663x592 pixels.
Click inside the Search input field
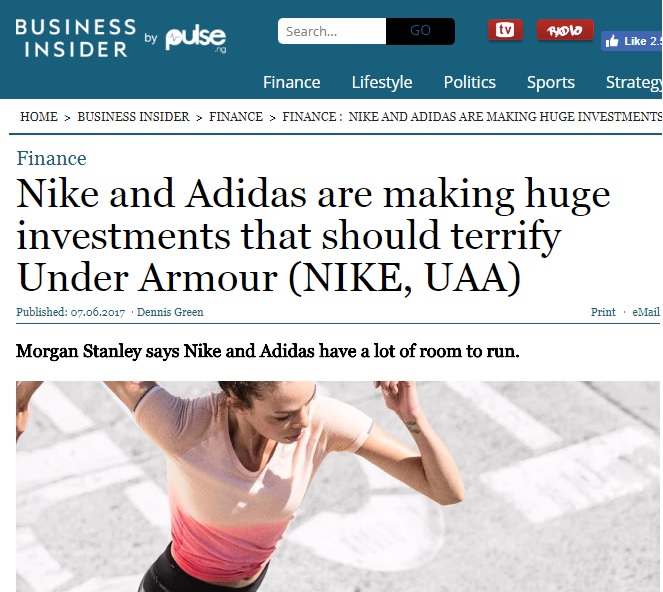tap(332, 31)
